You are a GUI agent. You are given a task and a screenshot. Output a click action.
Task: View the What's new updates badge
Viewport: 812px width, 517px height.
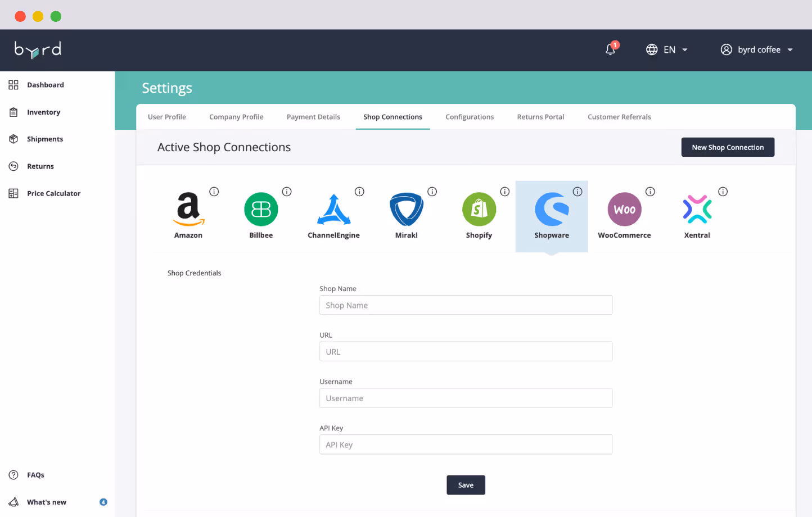tap(103, 502)
